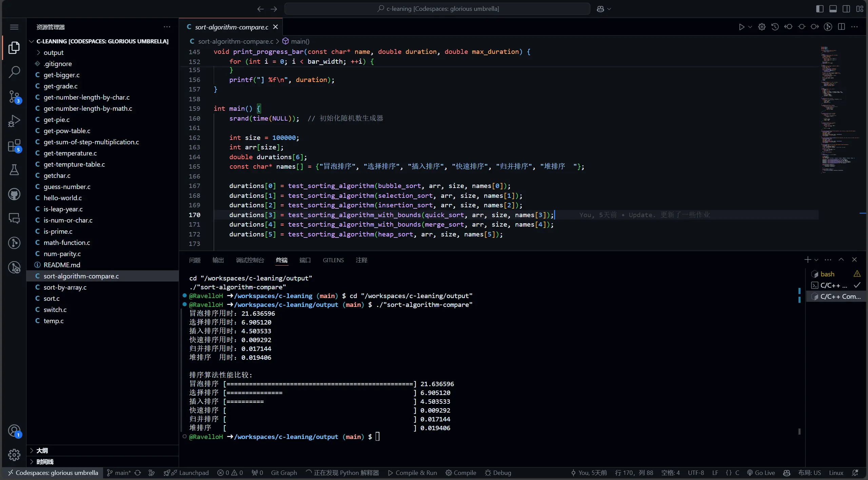
Task: Open the hamburger application menu
Action: click(14, 27)
